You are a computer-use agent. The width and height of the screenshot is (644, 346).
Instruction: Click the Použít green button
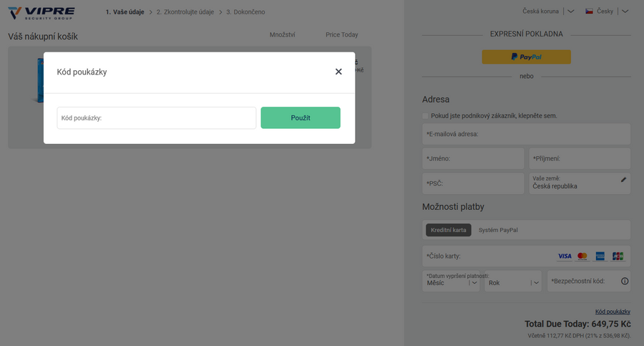click(x=301, y=117)
